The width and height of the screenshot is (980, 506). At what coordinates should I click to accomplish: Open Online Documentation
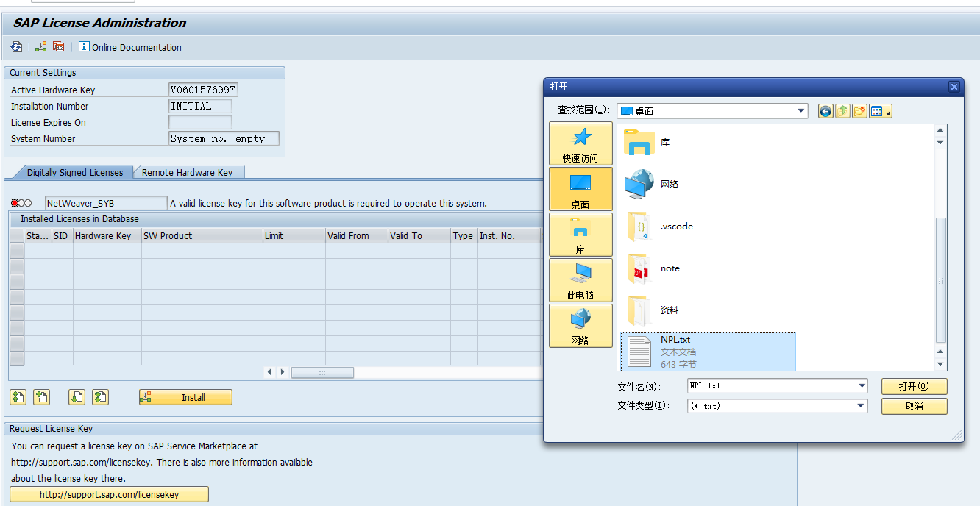130,47
